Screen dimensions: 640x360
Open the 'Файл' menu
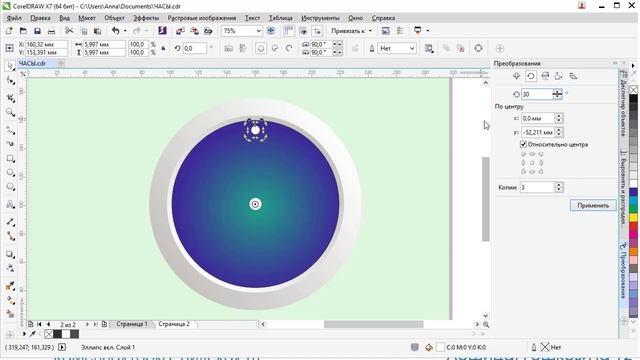coord(14,18)
